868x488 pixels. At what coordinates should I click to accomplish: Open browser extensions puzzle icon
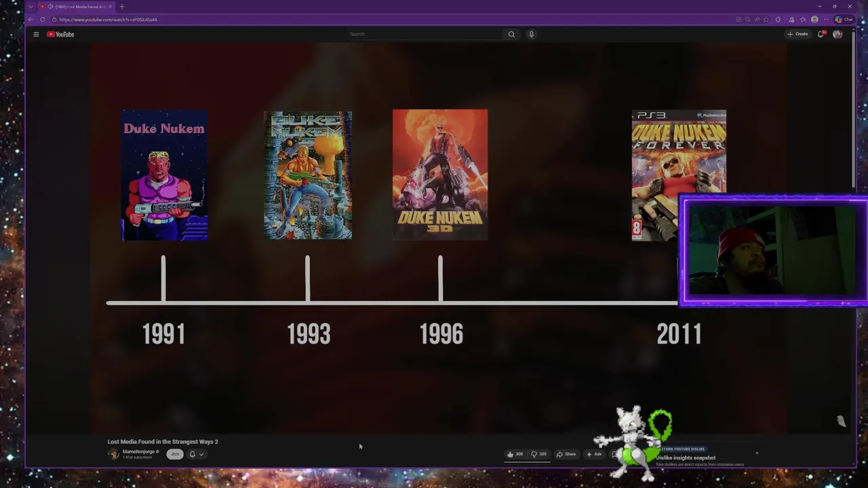(x=778, y=19)
